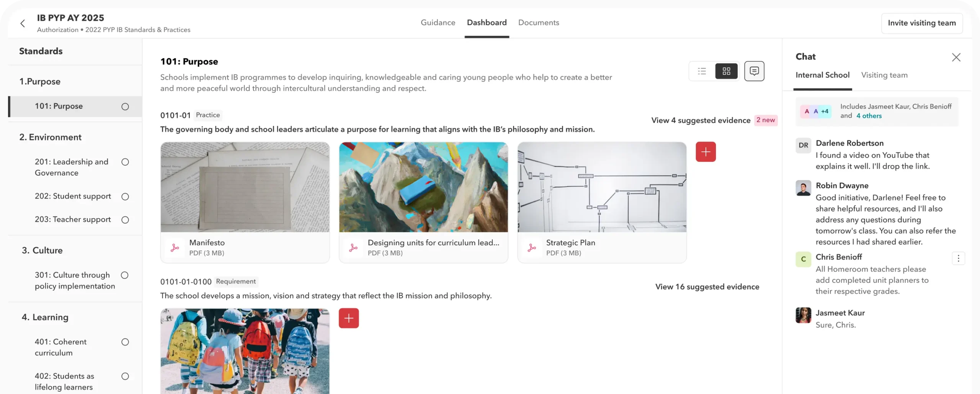Switch to list view icon
Viewport: 980px width, 394px height.
click(702, 71)
